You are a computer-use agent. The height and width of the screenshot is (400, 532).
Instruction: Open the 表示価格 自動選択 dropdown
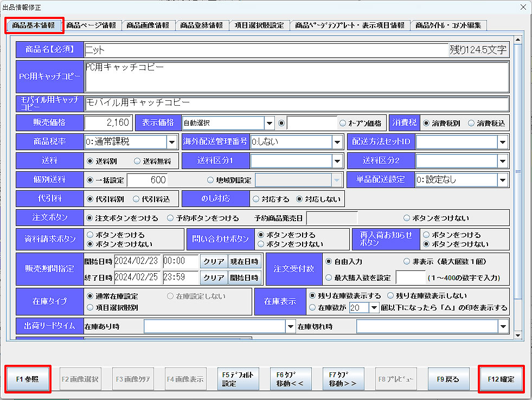[270, 123]
